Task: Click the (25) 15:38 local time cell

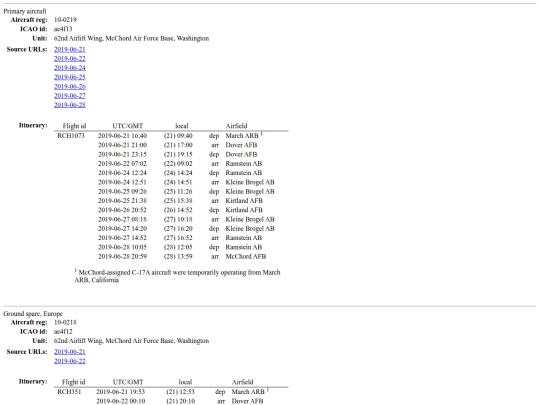Action: click(x=178, y=201)
